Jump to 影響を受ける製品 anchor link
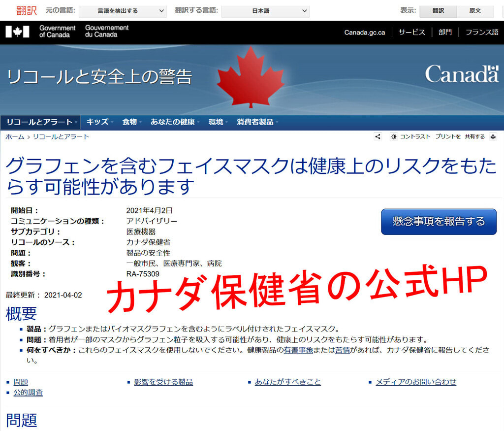The height and width of the screenshot is (431, 504). click(163, 382)
